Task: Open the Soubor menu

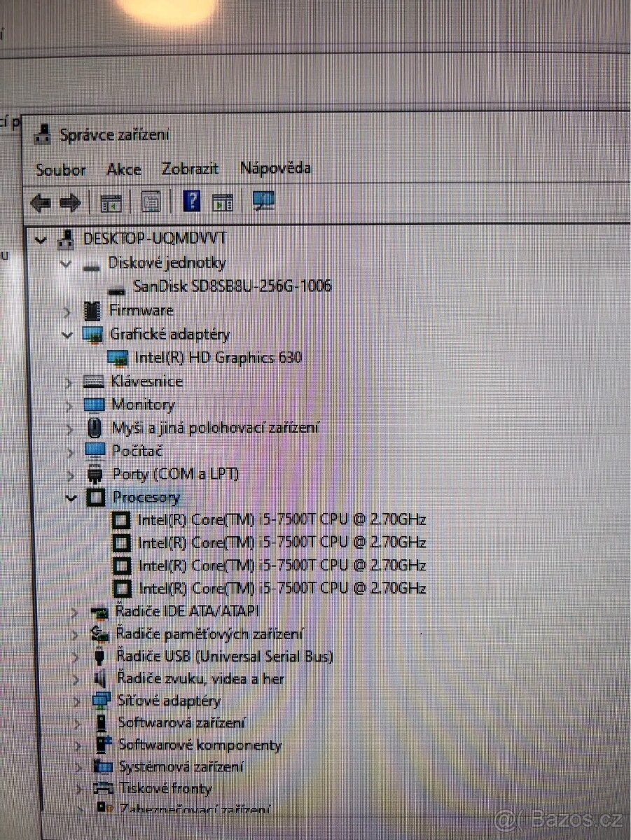Action: click(x=61, y=170)
